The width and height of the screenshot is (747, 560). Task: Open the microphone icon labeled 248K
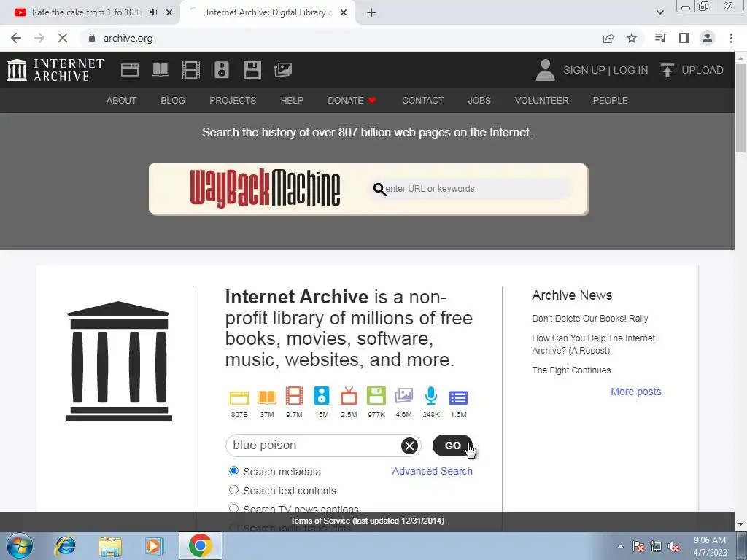tap(431, 396)
